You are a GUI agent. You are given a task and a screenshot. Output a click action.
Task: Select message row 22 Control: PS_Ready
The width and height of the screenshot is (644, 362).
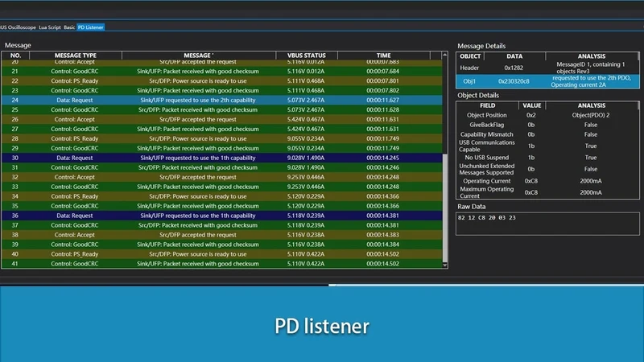pos(222,81)
